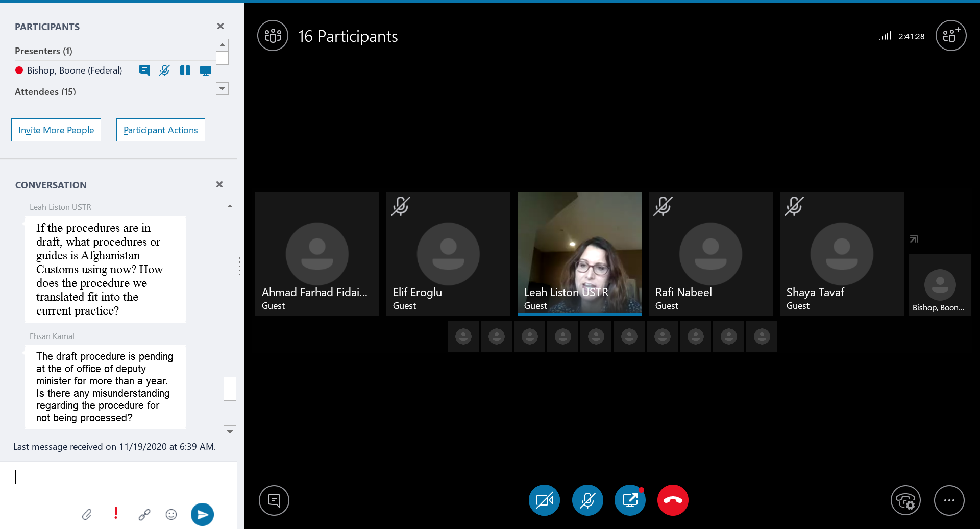Click the hang up call button

[x=672, y=500]
